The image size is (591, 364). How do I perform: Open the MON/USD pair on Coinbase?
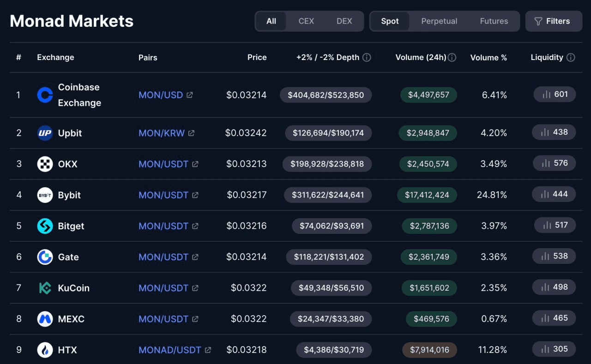[x=161, y=95]
